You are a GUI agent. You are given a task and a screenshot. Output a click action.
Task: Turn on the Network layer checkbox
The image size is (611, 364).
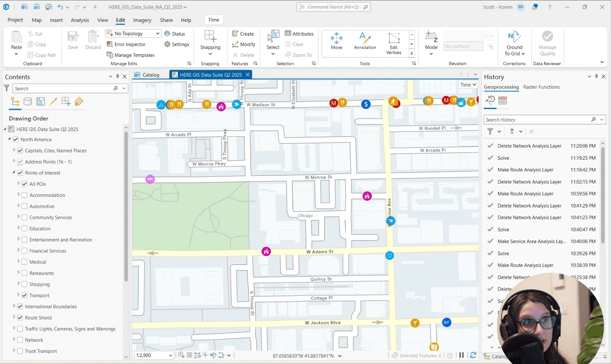click(x=20, y=340)
